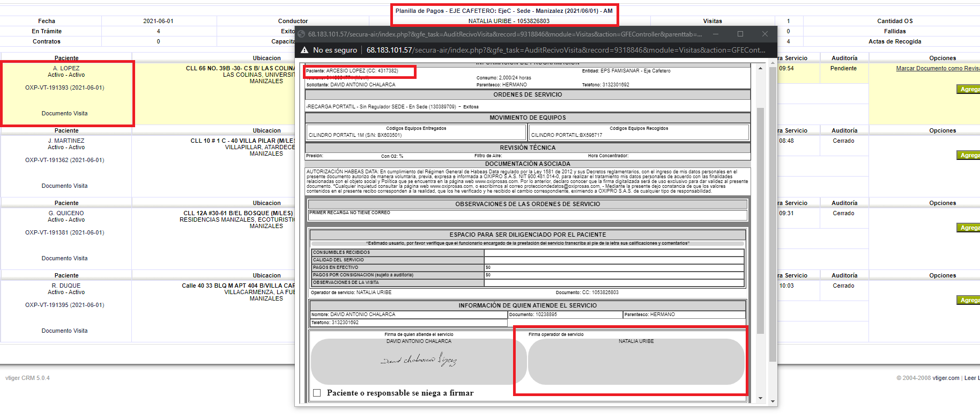Click the 'En Trámite' label
This screenshot has height=417, width=980.
[x=47, y=31]
